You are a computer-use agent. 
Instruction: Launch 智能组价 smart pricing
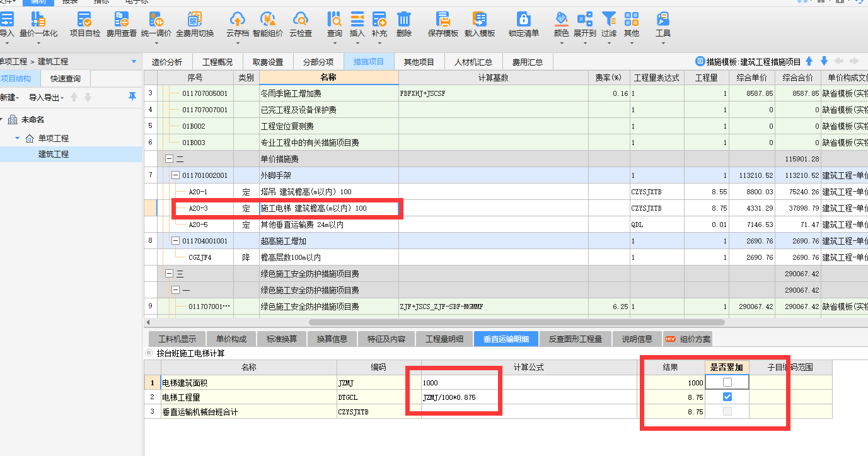(x=267, y=24)
